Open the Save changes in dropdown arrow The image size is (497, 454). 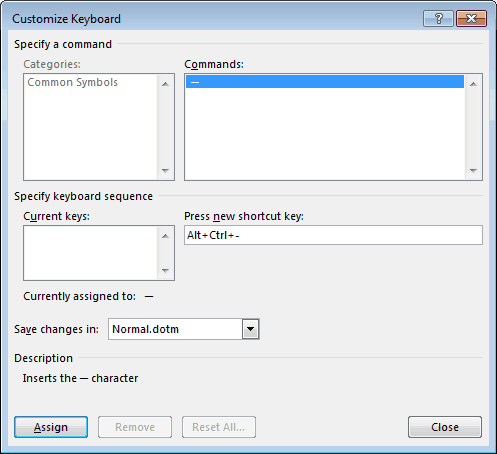250,329
